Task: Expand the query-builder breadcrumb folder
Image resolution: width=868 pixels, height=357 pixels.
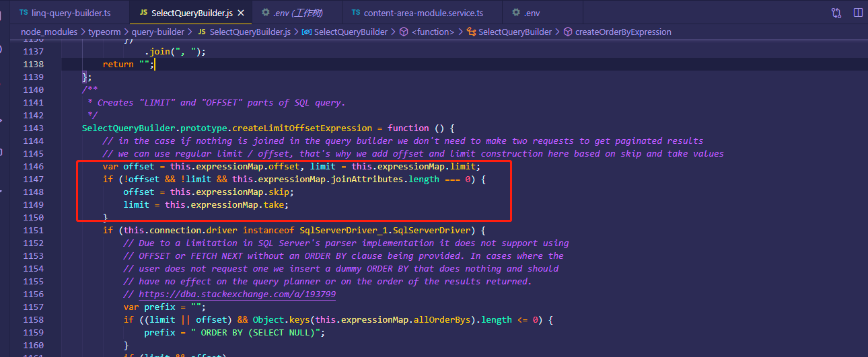Action: pos(158,32)
